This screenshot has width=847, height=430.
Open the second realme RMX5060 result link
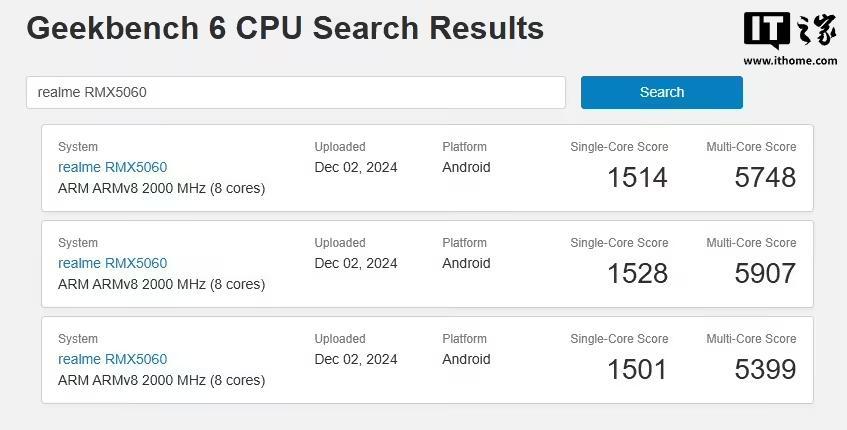[112, 263]
